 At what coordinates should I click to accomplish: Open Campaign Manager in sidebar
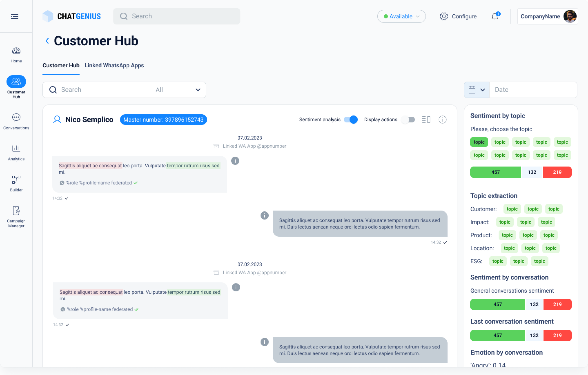pos(16,216)
